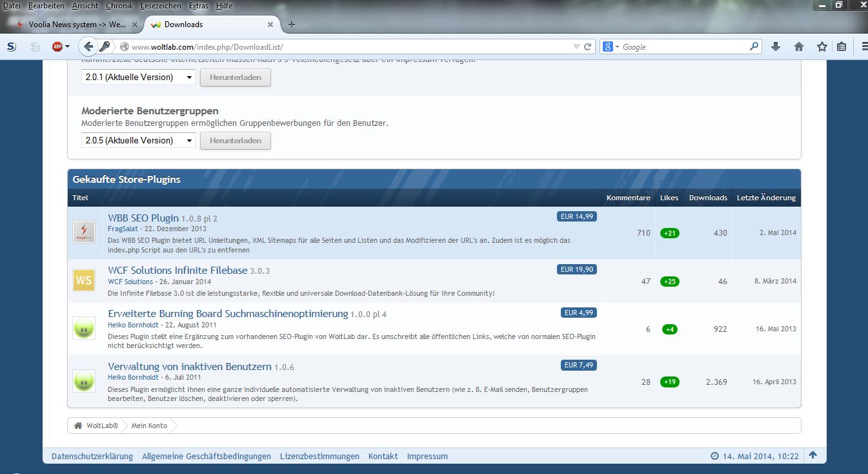Open the Impressum footer link
The width and height of the screenshot is (868, 474).
click(427, 456)
